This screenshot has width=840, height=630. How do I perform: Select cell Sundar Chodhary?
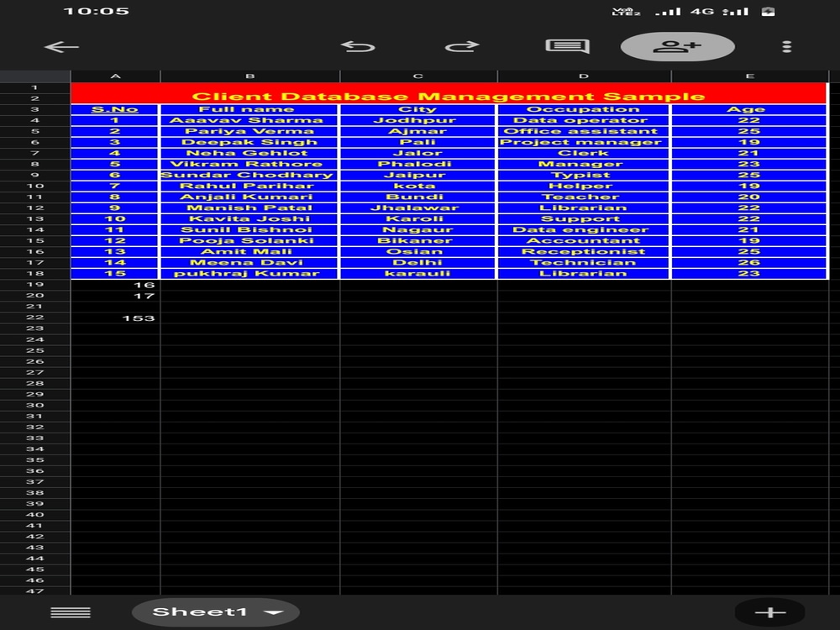[x=249, y=176]
